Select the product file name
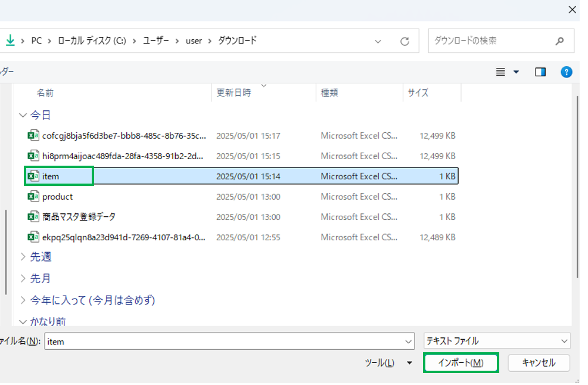588x385 pixels. point(57,197)
